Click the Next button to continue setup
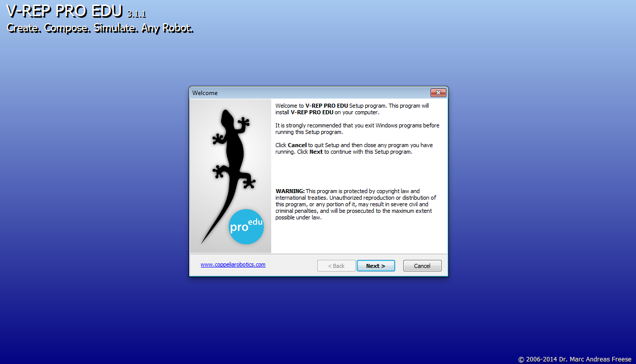Image resolution: width=636 pixels, height=364 pixels. [x=375, y=266]
